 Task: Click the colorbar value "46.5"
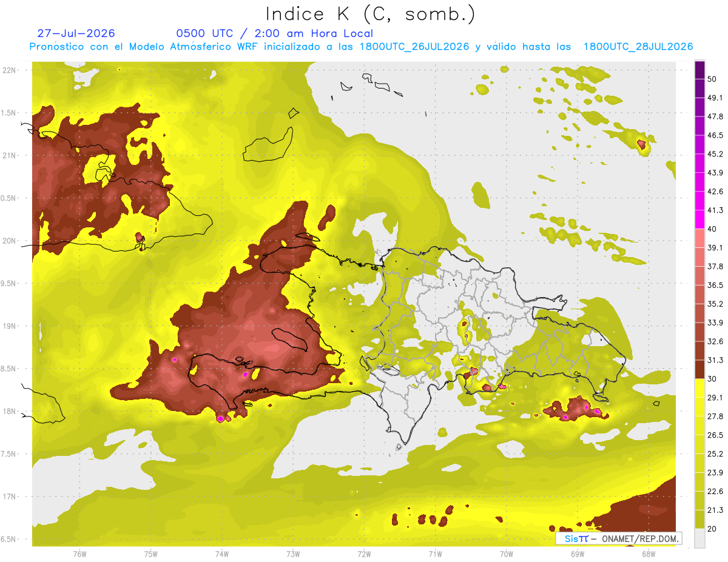pyautogui.click(x=715, y=135)
